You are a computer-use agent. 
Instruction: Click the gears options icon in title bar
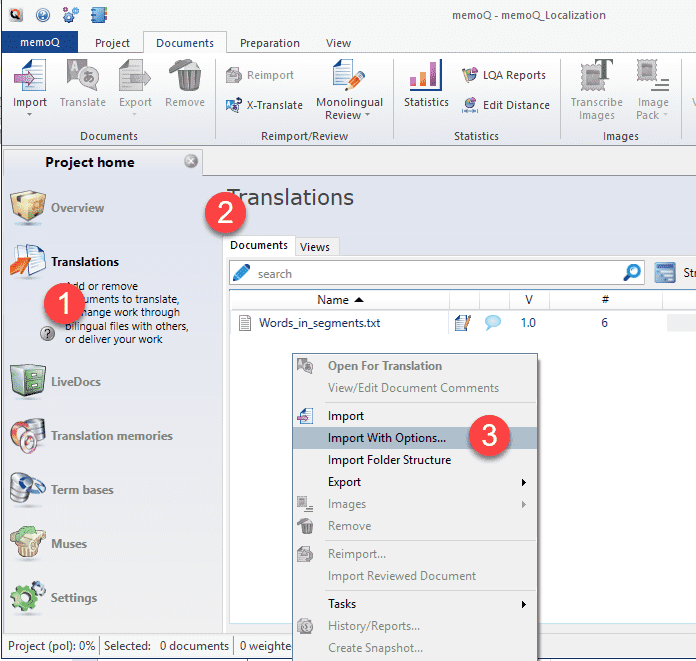pyautogui.click(x=71, y=15)
